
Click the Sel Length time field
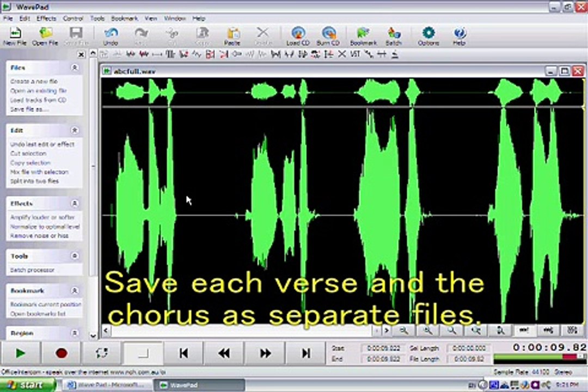coord(469,348)
